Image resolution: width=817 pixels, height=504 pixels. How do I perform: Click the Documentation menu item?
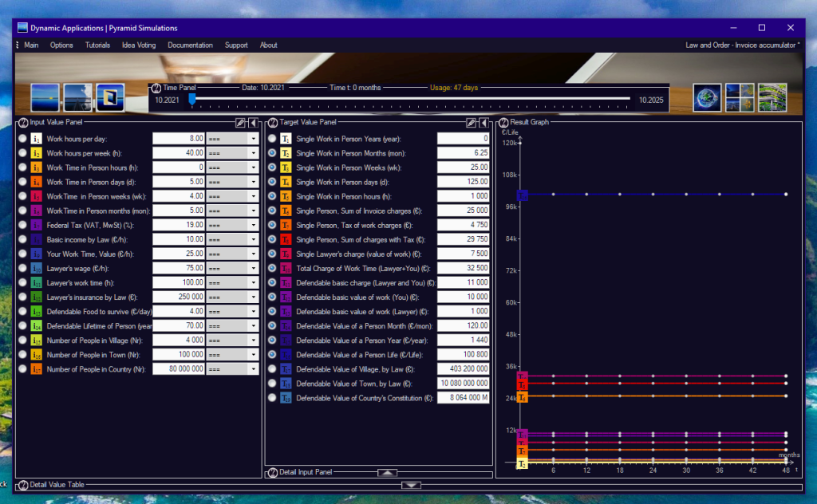click(x=190, y=45)
